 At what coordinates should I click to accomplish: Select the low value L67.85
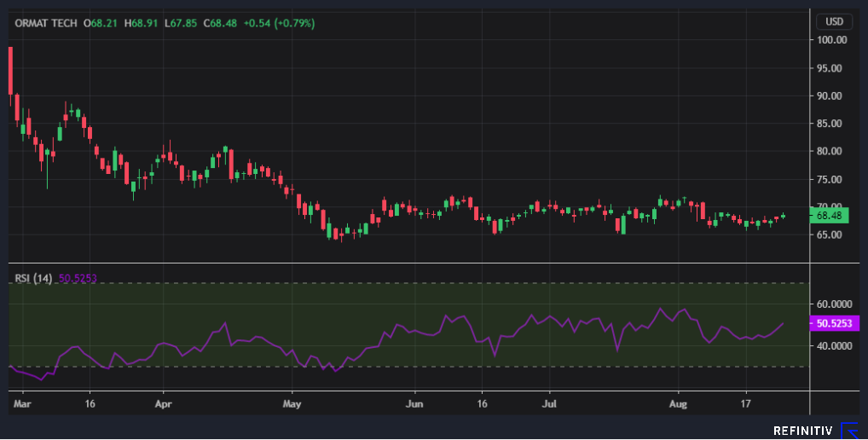tap(181, 23)
